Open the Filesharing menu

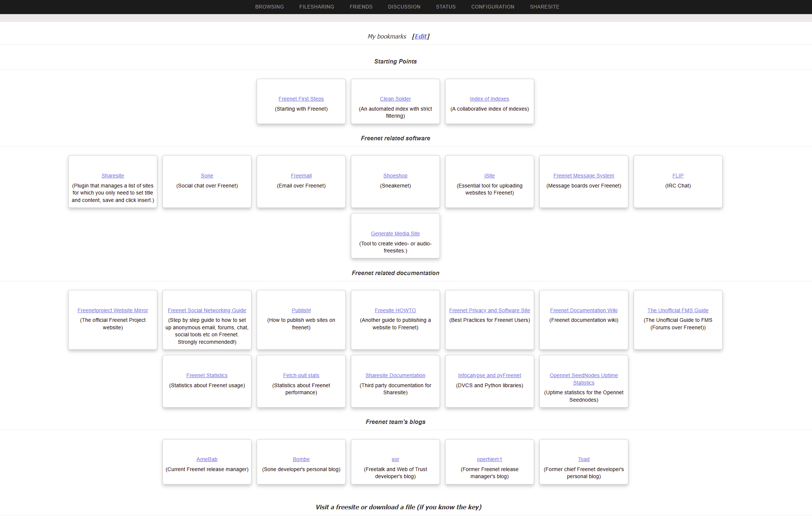(316, 7)
